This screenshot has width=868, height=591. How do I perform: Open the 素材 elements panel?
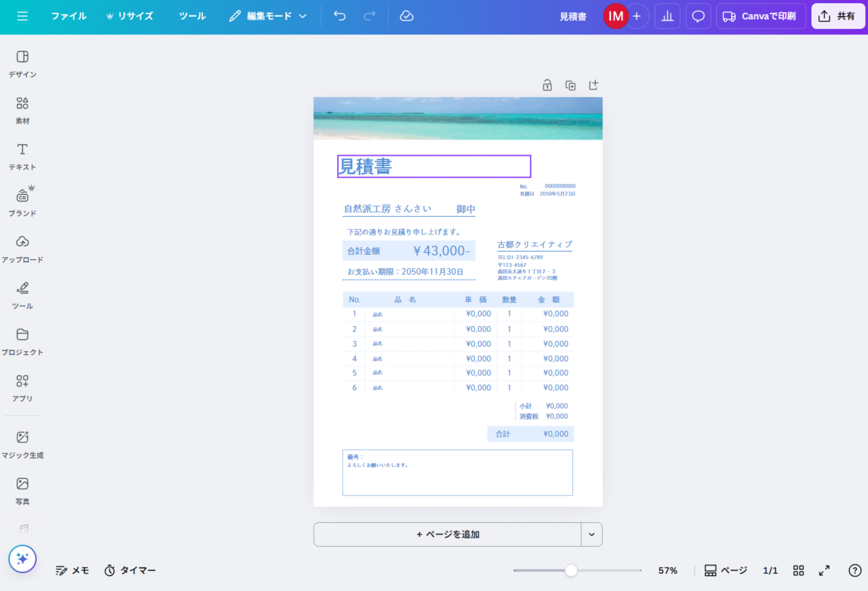point(23,110)
